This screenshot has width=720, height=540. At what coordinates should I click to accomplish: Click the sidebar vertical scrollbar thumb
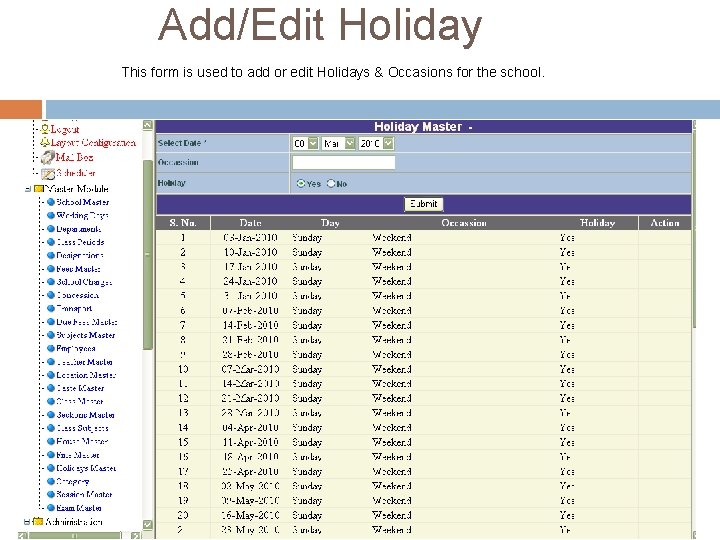tap(148, 255)
